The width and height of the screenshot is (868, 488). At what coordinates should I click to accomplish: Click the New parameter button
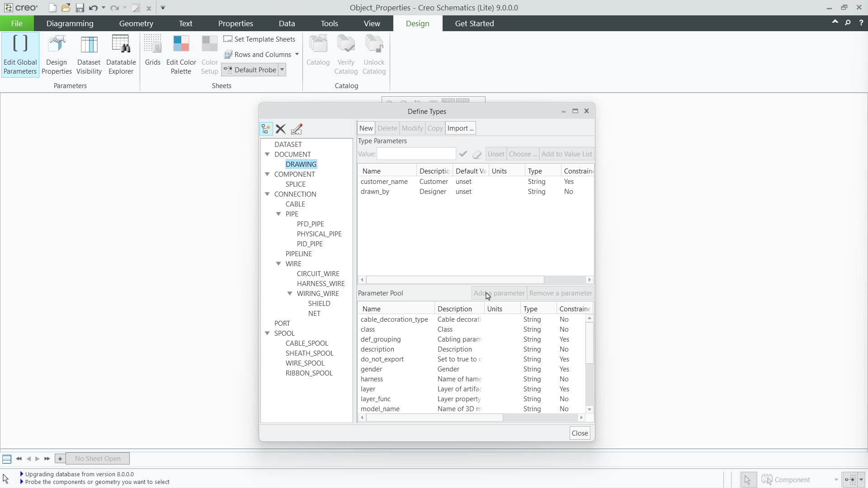[366, 128]
